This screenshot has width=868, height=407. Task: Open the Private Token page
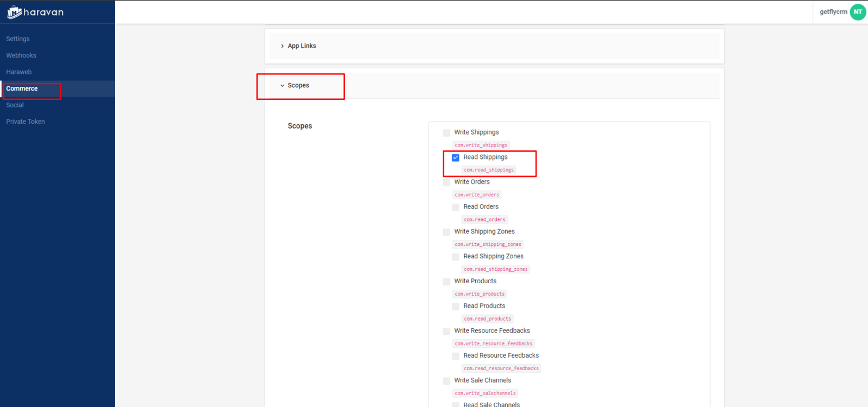(25, 122)
